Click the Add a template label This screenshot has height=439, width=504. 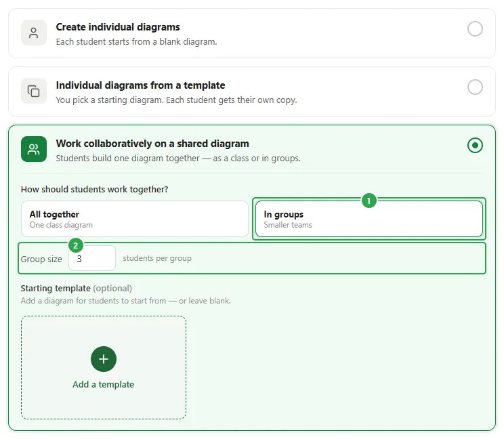[103, 384]
